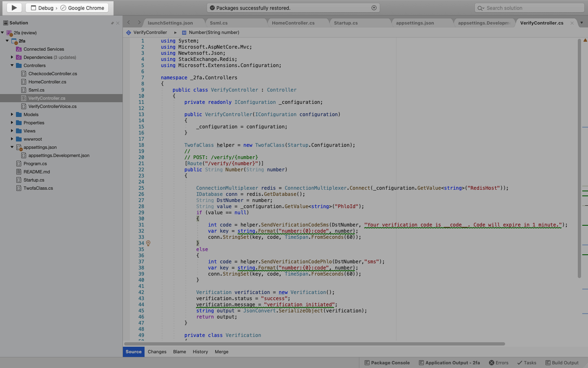The width and height of the screenshot is (588, 368).
Task: Click the VerifyController class icon in the breadcrumb
Action: (x=128, y=32)
